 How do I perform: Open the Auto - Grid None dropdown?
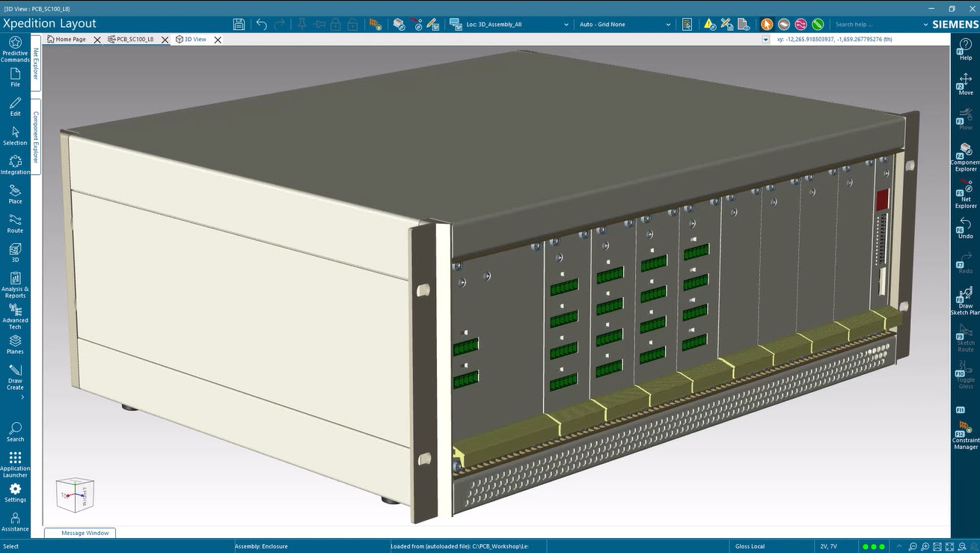(x=625, y=24)
